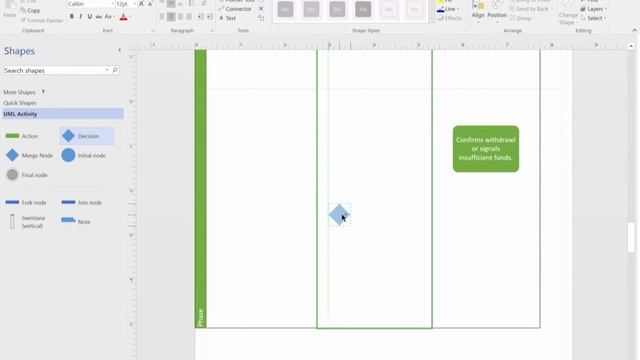Pick the Note shape stencil
This screenshot has height=360, width=640.
pos(76,222)
